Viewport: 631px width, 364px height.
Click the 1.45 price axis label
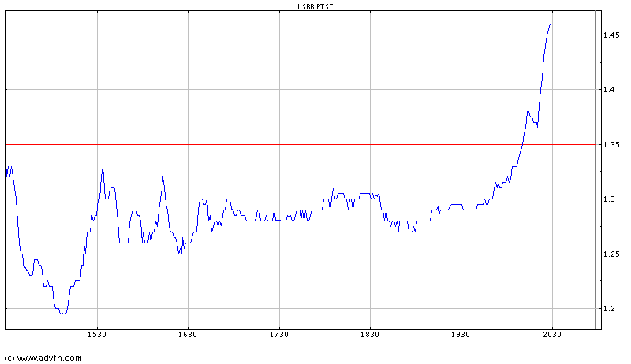click(612, 35)
